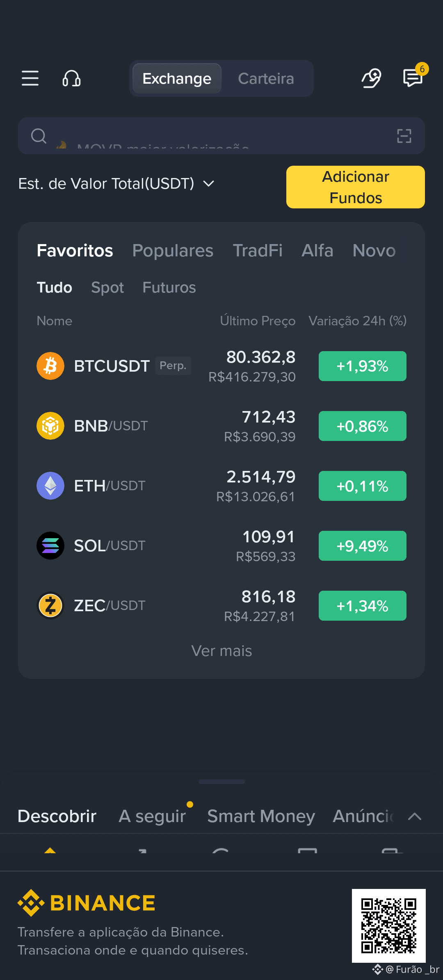Tap the gift rewards icon beside messages
The image size is (443, 980).
[x=371, y=78]
